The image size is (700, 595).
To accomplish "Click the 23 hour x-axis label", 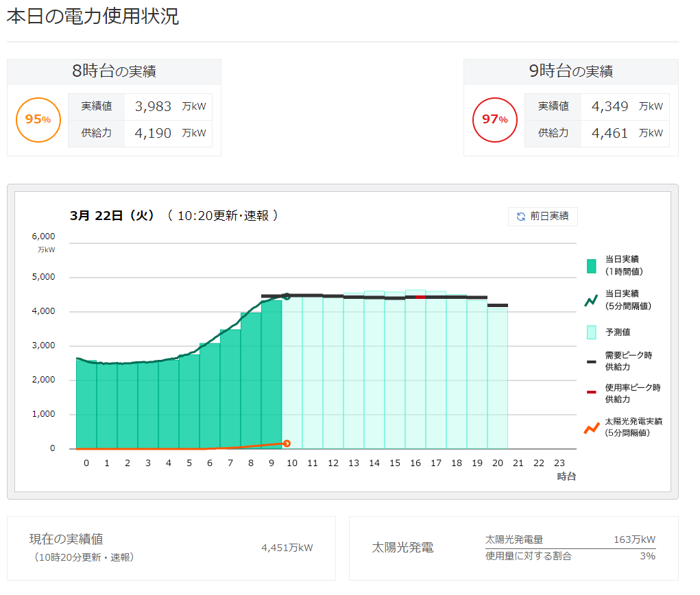I will click(559, 463).
